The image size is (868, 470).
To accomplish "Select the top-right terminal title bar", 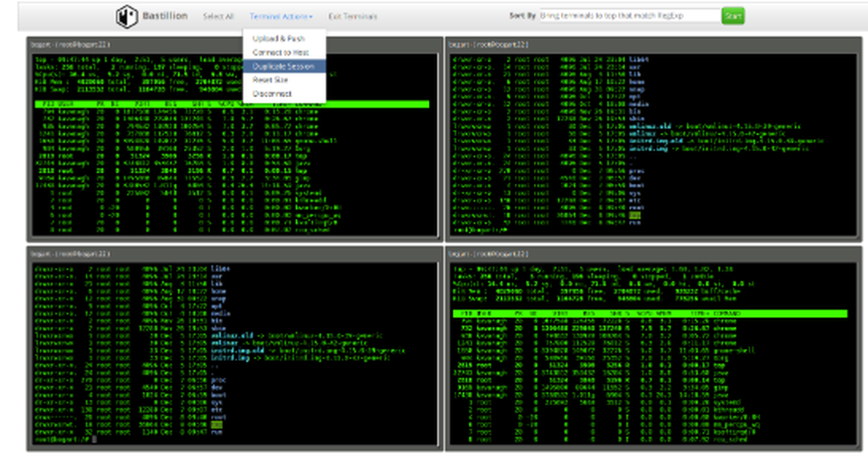I will pos(654,44).
